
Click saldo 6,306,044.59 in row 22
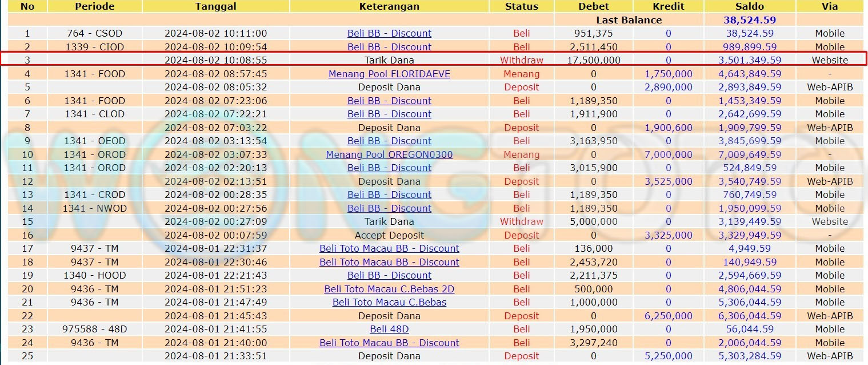tap(749, 316)
